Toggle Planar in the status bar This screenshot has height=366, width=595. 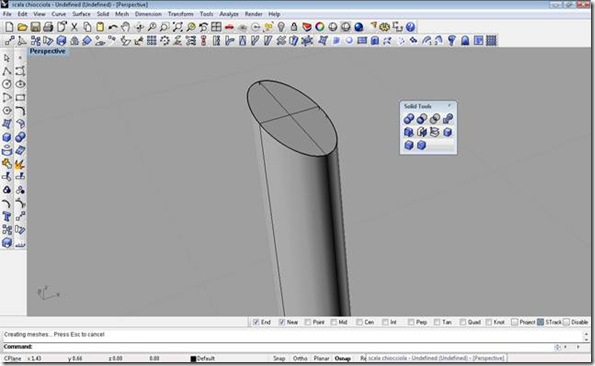click(x=321, y=358)
